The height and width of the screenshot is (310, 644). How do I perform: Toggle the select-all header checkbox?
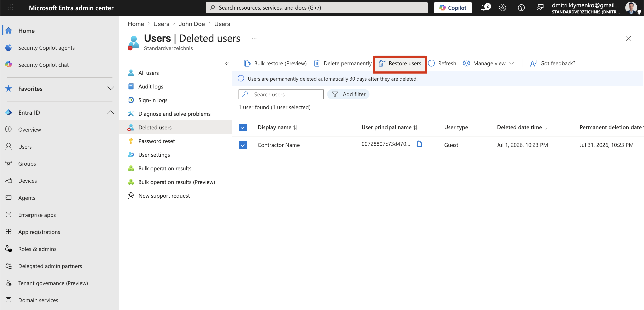(x=243, y=127)
